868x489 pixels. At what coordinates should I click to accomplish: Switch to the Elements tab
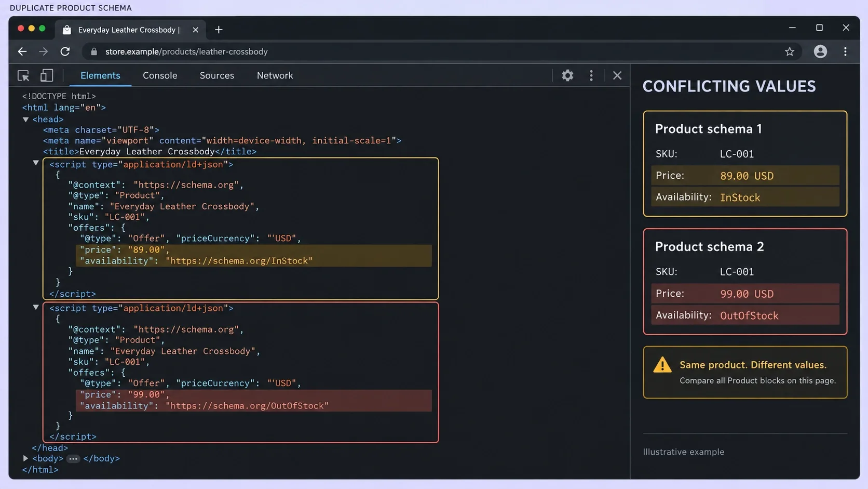(100, 75)
